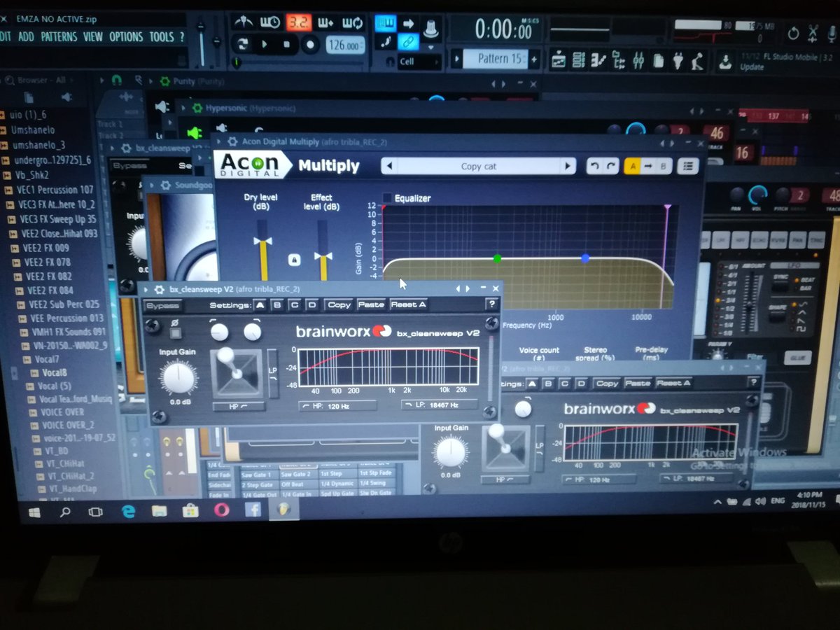Screen dimensions: 840x630
Task: Switch pattern/song mode button
Action: 243,44
